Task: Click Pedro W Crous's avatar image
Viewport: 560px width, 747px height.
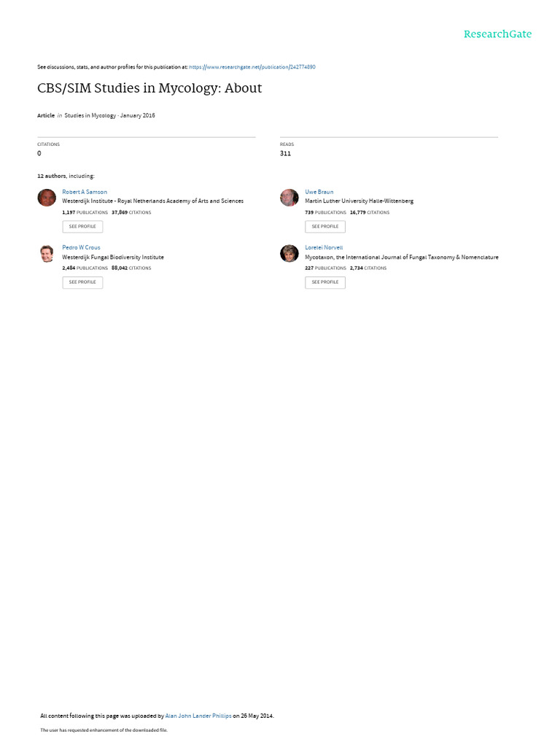Action: pyautogui.click(x=47, y=253)
